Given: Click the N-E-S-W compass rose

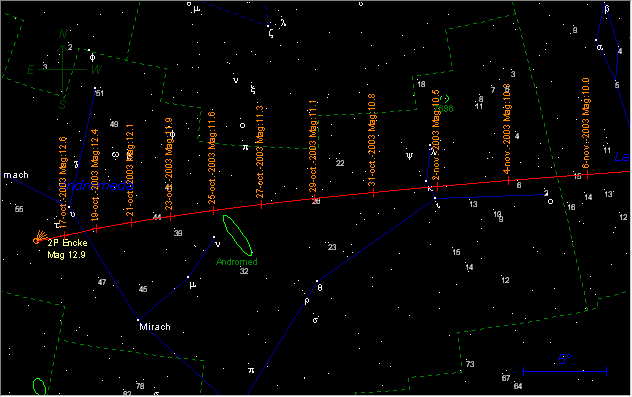Looking at the screenshot, I should click(63, 69).
